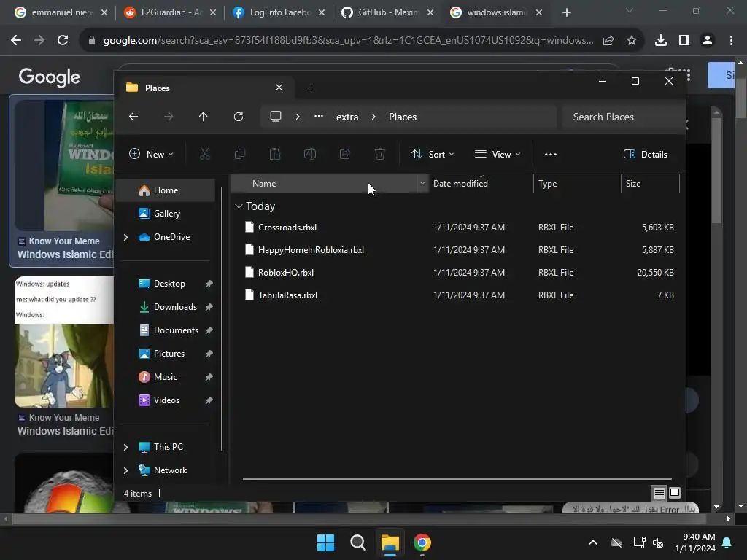Click the Copy icon in Explorer toolbar

click(239, 155)
